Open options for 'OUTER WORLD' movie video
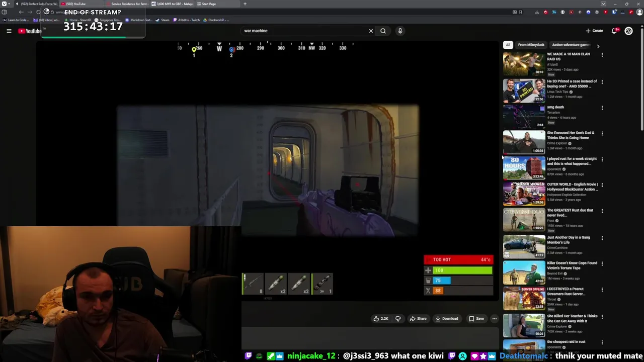 (602, 185)
